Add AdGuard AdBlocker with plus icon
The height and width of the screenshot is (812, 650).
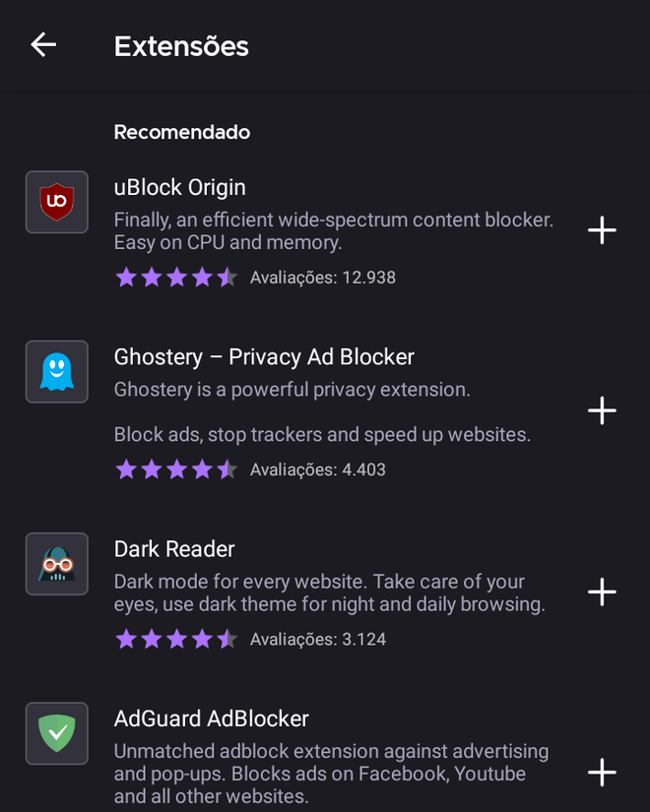pyautogui.click(x=602, y=772)
